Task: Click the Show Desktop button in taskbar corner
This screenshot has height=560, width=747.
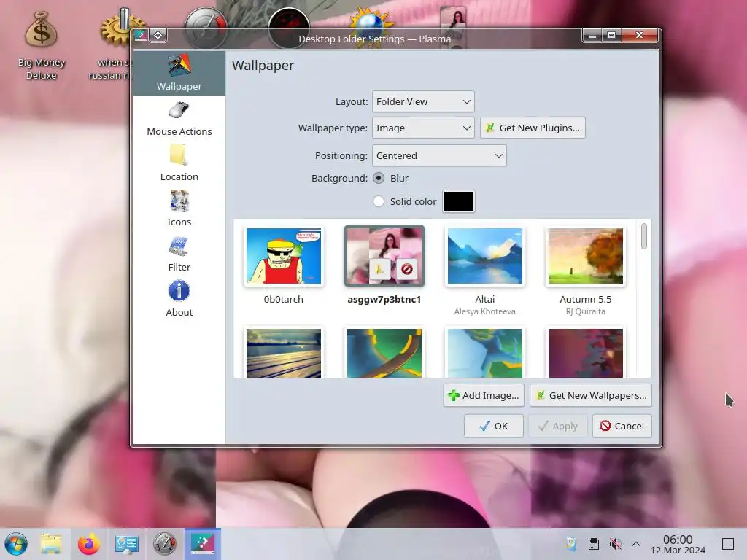Action: click(728, 544)
